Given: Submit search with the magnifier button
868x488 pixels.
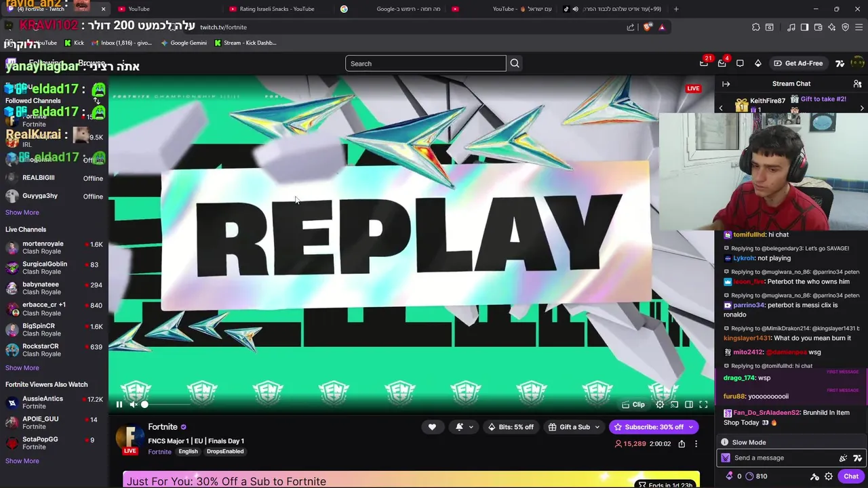Looking at the screenshot, I should point(515,64).
